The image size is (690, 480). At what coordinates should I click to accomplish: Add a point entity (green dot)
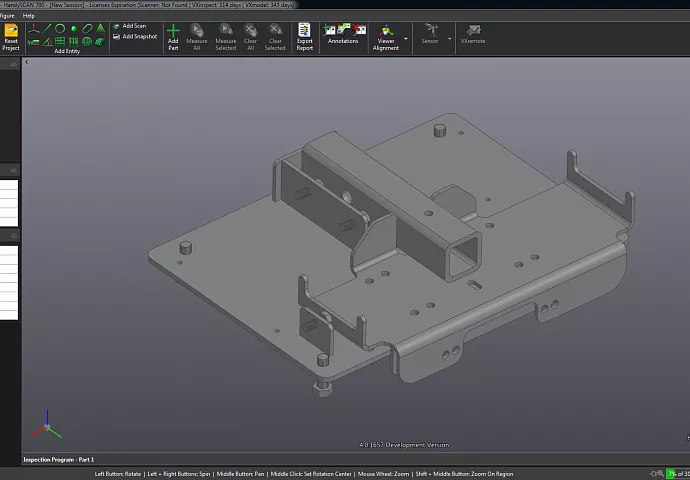[73, 29]
